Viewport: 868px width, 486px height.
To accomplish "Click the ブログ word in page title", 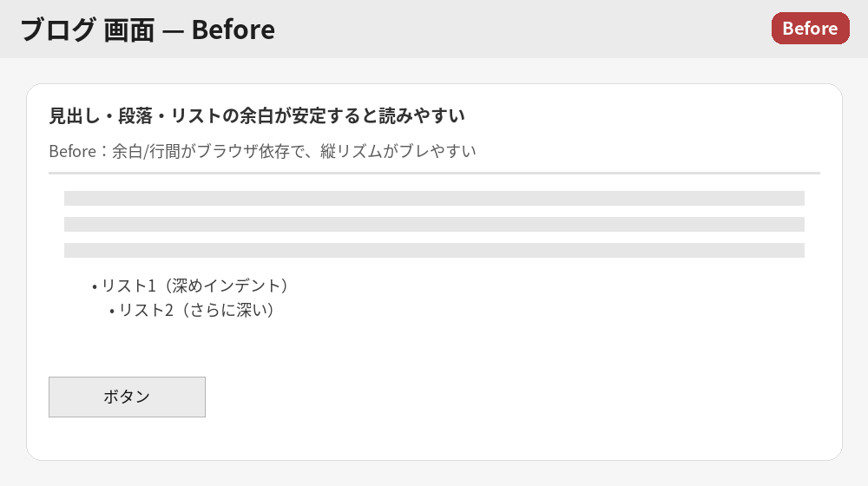I will pyautogui.click(x=57, y=30).
